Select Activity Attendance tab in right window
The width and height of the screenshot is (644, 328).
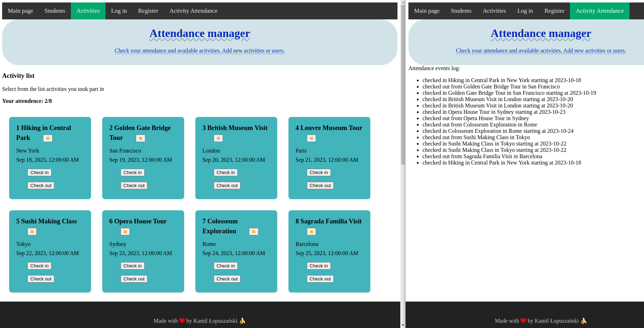click(x=600, y=11)
